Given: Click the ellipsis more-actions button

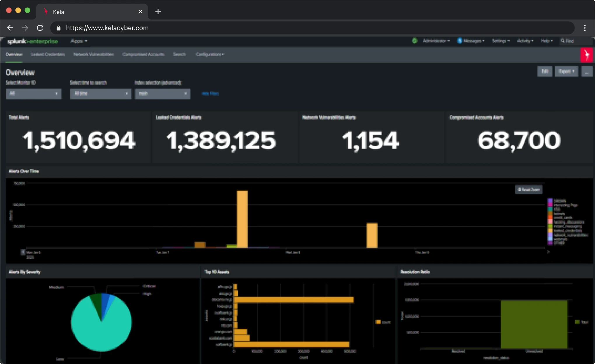Looking at the screenshot, I should click(587, 71).
